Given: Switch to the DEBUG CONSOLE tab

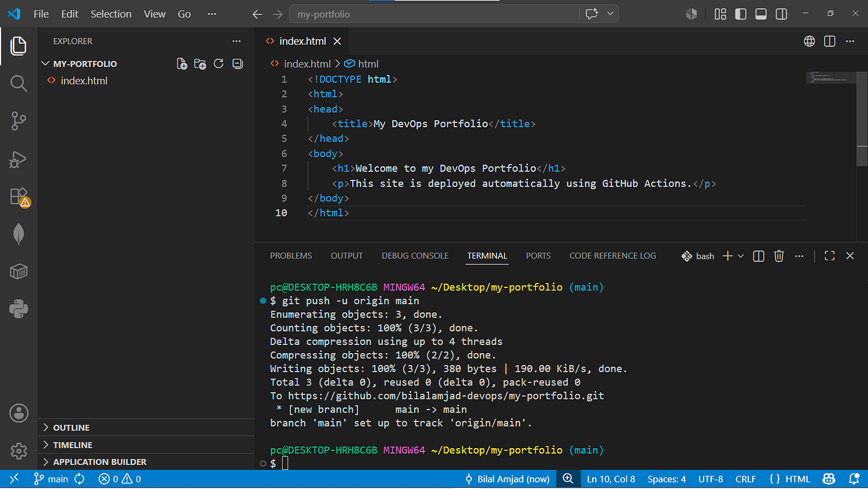Looking at the screenshot, I should click(x=415, y=256).
